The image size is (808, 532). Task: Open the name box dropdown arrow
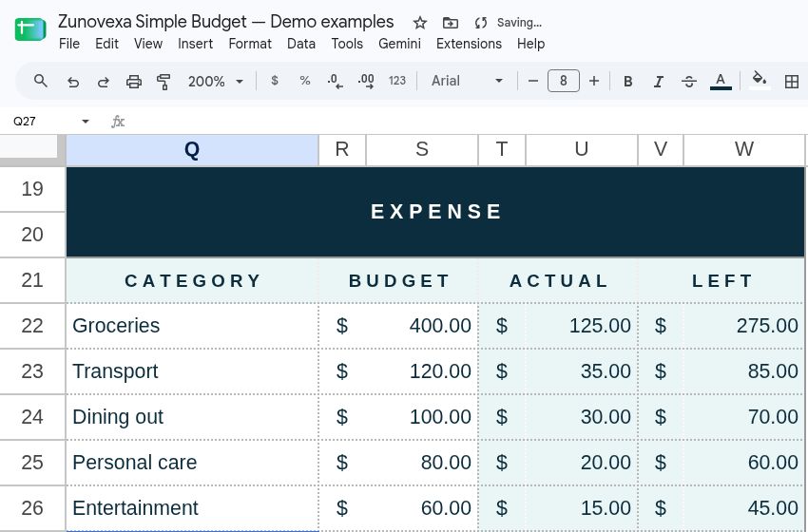click(x=86, y=122)
